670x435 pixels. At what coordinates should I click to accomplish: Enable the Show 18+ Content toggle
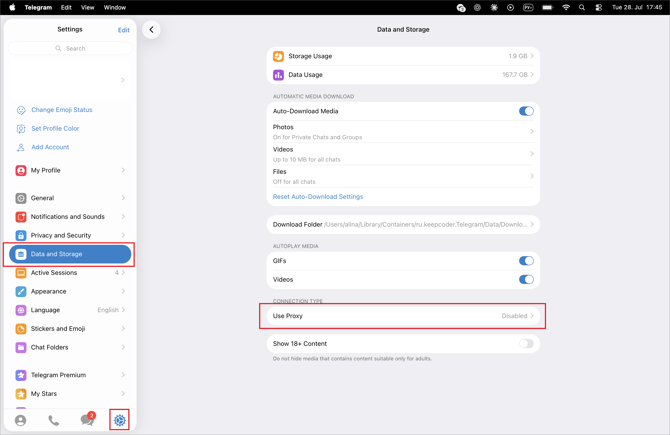(x=526, y=344)
